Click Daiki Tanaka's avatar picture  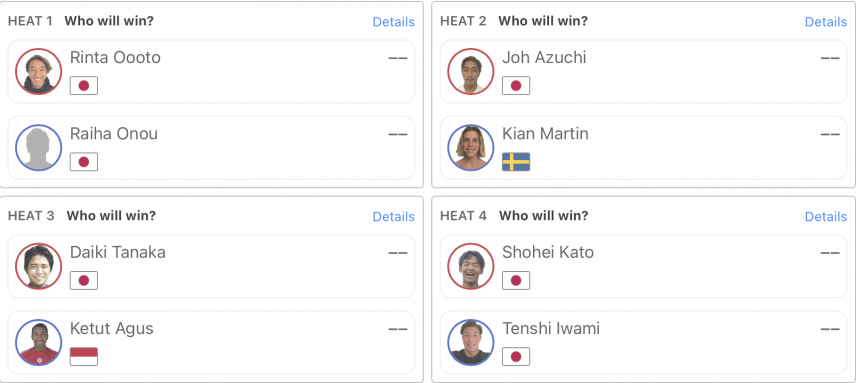click(38, 266)
